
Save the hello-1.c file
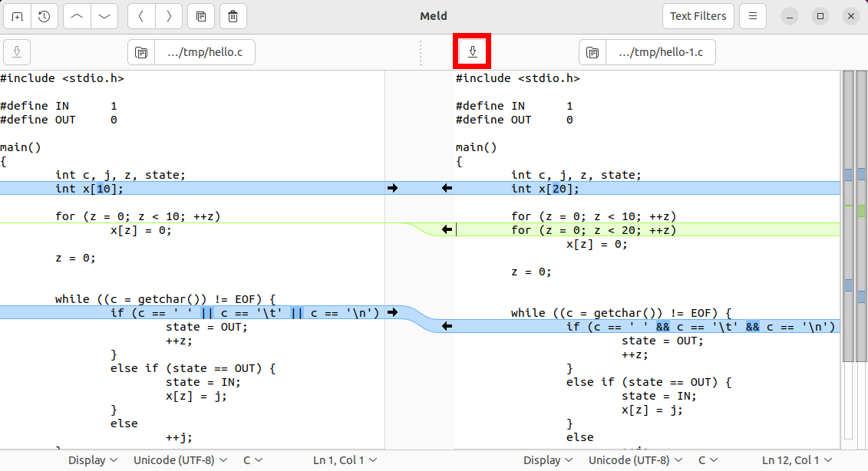(x=472, y=51)
